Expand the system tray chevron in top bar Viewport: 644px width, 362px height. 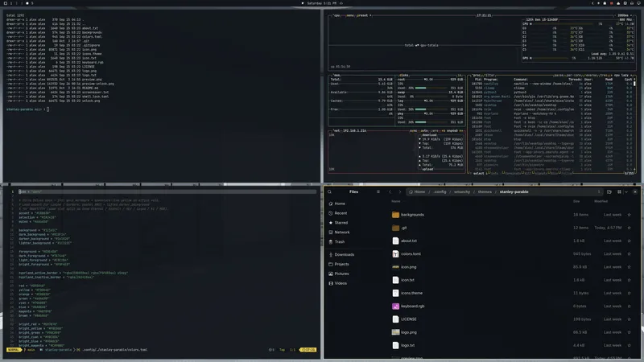pos(592,3)
